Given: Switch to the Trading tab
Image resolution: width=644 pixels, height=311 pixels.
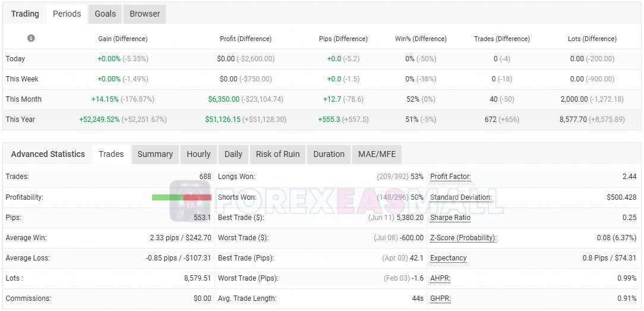Looking at the screenshot, I should coord(25,14).
